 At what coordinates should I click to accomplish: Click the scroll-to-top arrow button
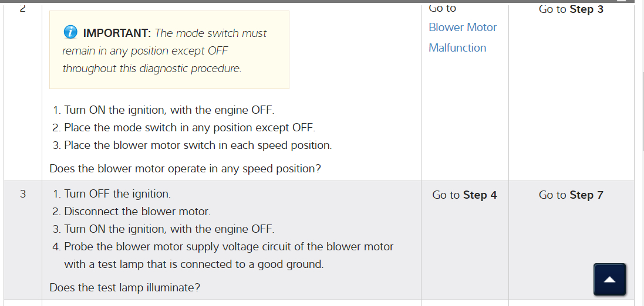tap(609, 280)
